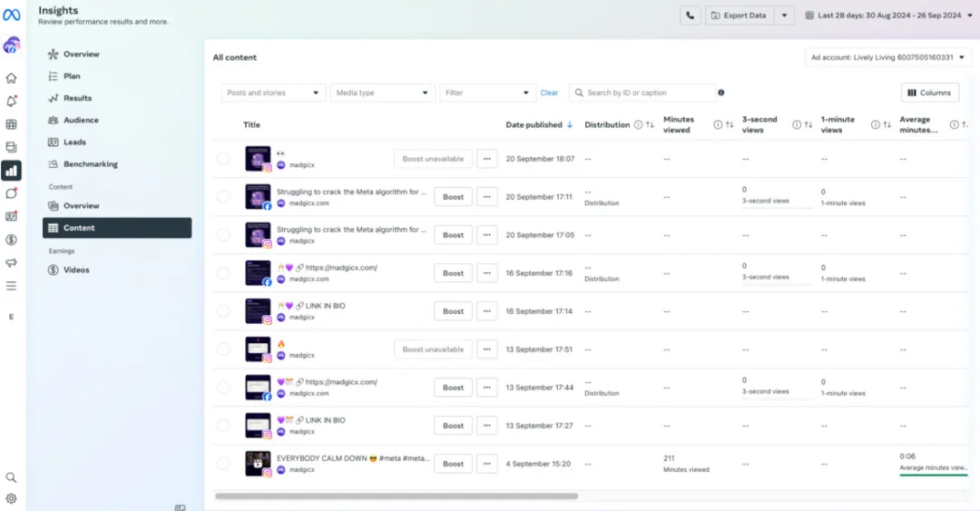Viewport: 980px width, 511px height.
Task: Open the All tools hamburger icon
Action: pyautogui.click(x=11, y=286)
